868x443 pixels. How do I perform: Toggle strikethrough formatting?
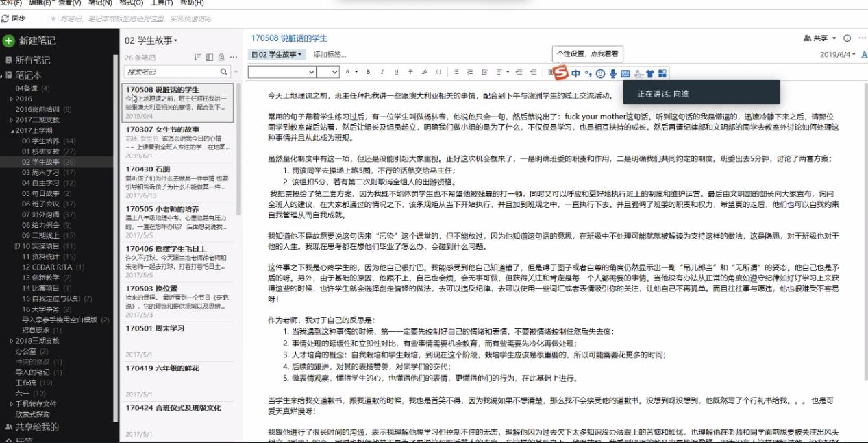[x=410, y=71]
